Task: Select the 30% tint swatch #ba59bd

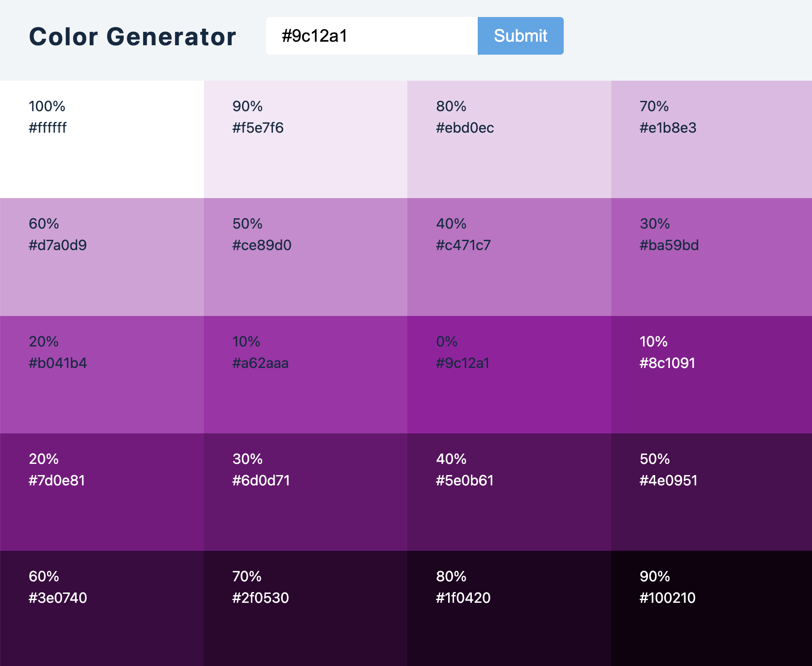Action: point(712,257)
